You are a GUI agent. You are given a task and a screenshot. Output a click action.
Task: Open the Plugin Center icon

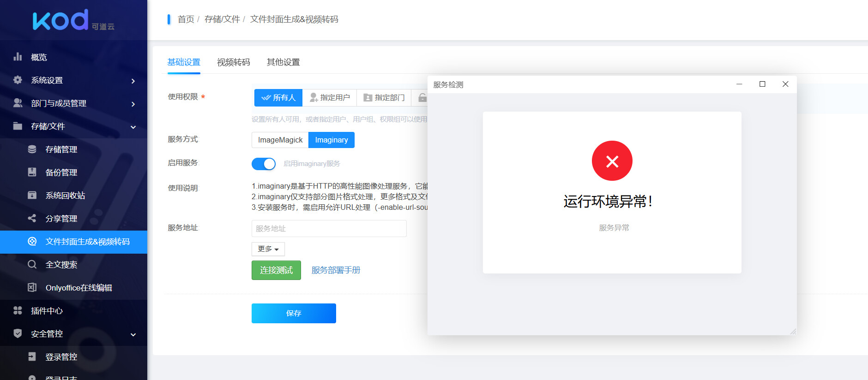tap(18, 310)
